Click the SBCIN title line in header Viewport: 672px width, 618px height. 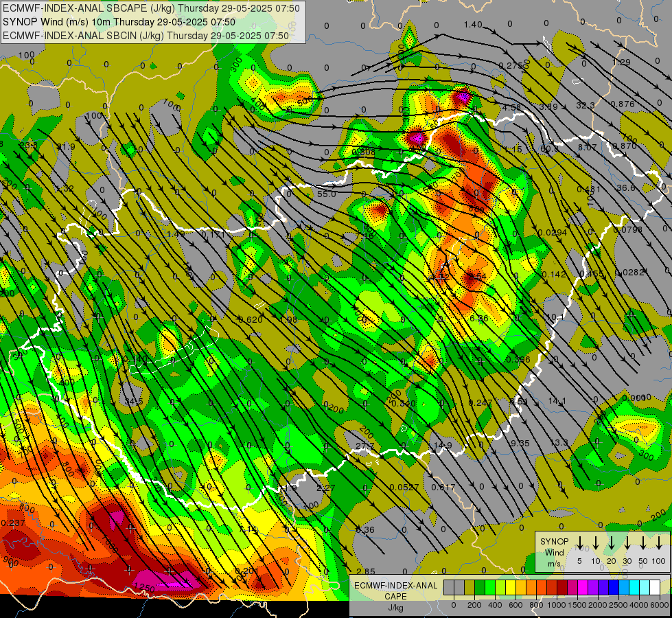pos(146,36)
